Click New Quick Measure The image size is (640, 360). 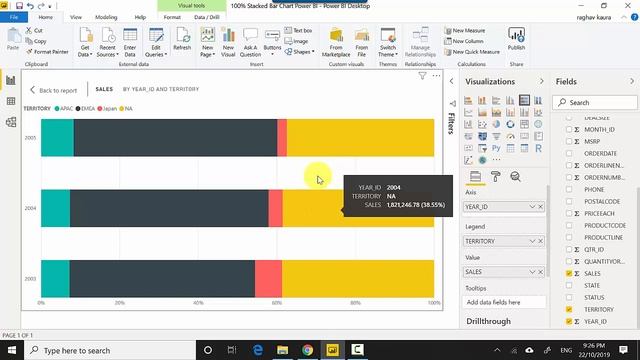472,52
